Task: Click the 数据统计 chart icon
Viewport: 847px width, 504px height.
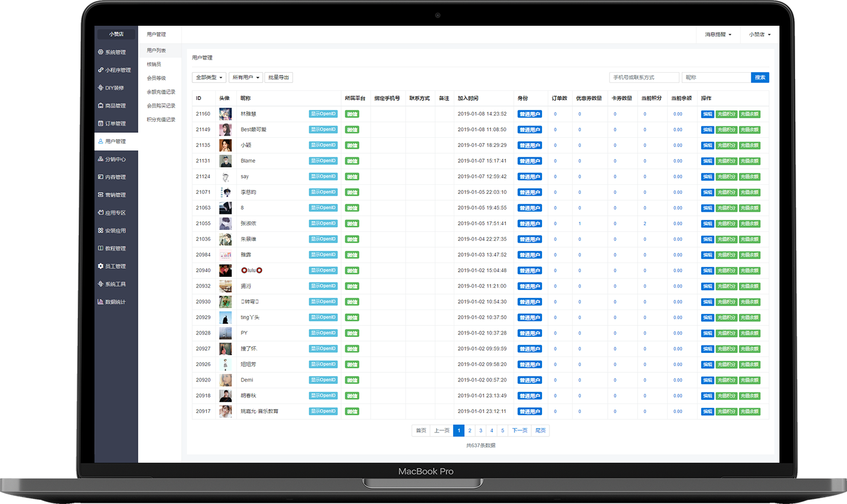Action: pyautogui.click(x=101, y=301)
